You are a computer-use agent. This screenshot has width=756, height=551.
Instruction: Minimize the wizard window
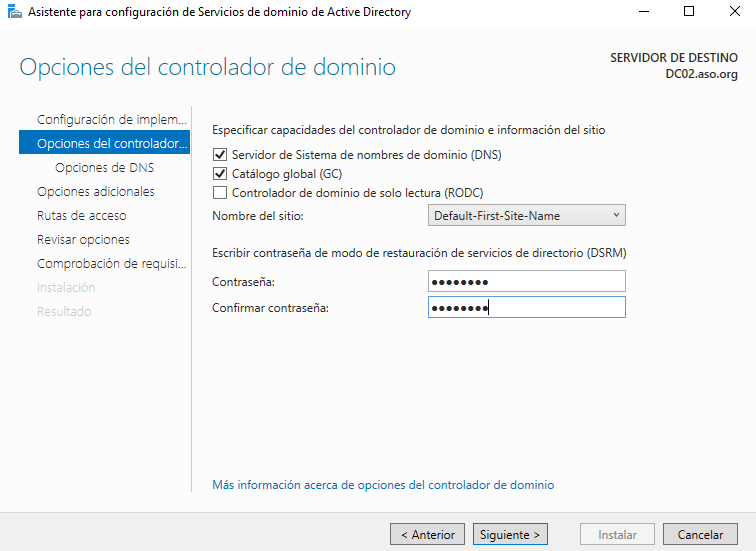[x=641, y=12]
